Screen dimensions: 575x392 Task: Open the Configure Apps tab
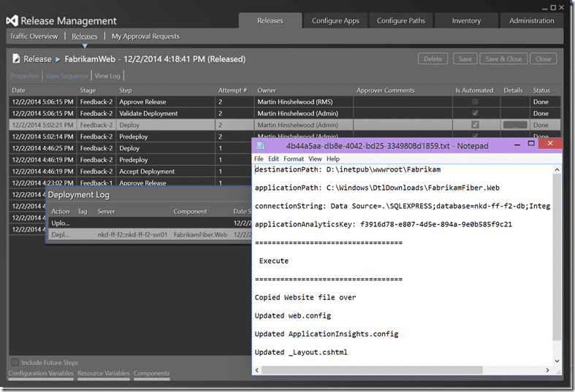[335, 20]
